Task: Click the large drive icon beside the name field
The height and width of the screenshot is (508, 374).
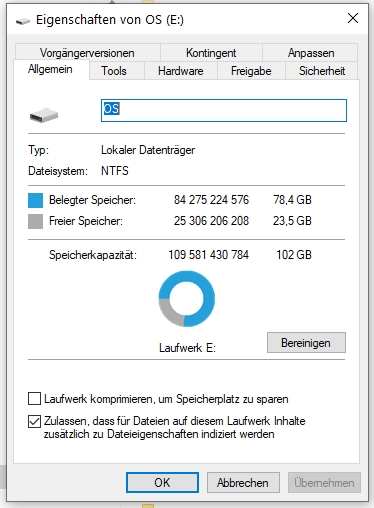Action: 44,115
